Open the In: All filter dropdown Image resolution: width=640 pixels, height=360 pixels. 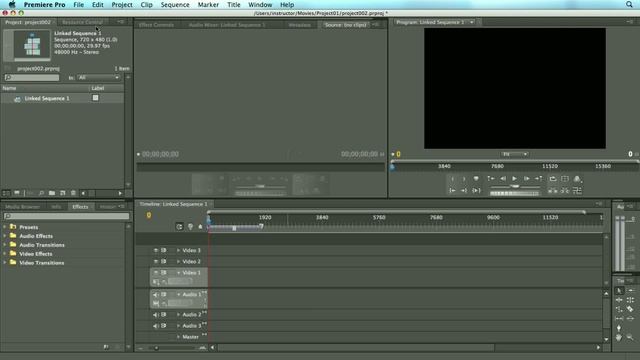(x=98, y=78)
